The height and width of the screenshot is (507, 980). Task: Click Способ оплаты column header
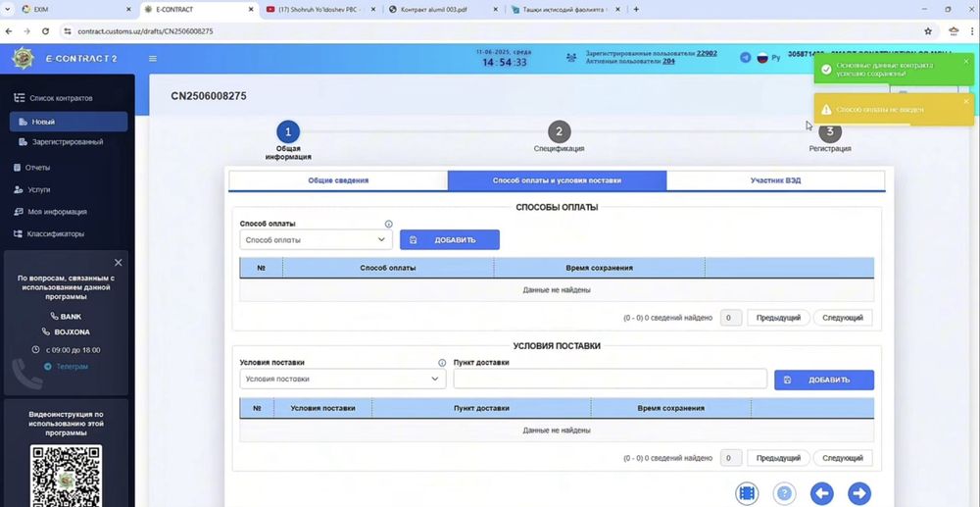coord(388,268)
